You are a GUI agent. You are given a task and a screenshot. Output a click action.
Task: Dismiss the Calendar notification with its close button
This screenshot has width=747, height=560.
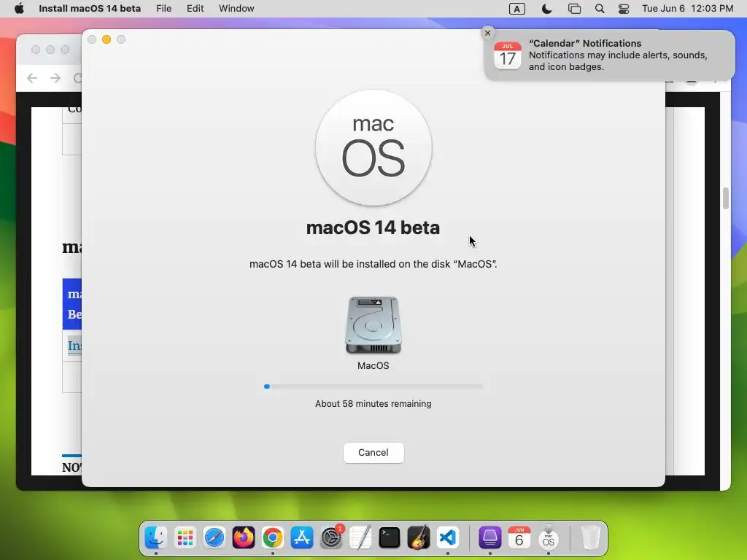click(487, 33)
